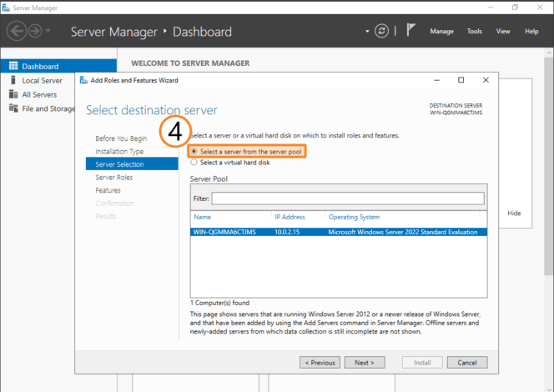Click the Hide link on the welcome tile
The width and height of the screenshot is (554, 392).
point(514,213)
